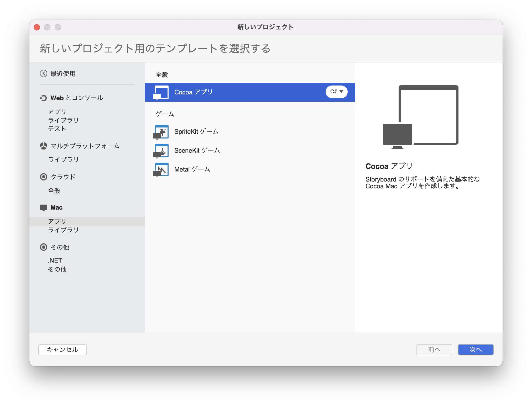Image resolution: width=532 pixels, height=405 pixels.
Task: Click the クラウド heading
Action: [63, 177]
